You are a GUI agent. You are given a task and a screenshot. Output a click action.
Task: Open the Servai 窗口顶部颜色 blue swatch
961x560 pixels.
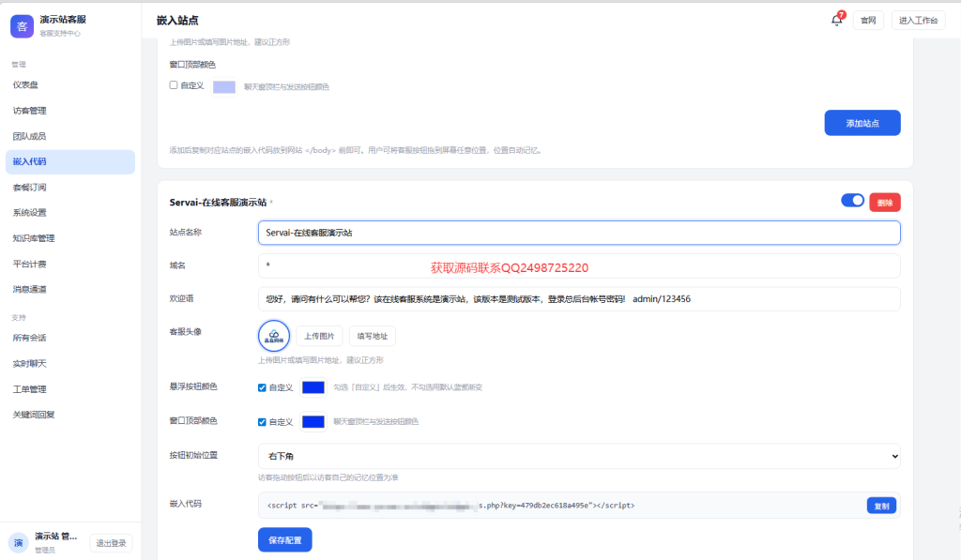pyautogui.click(x=313, y=421)
